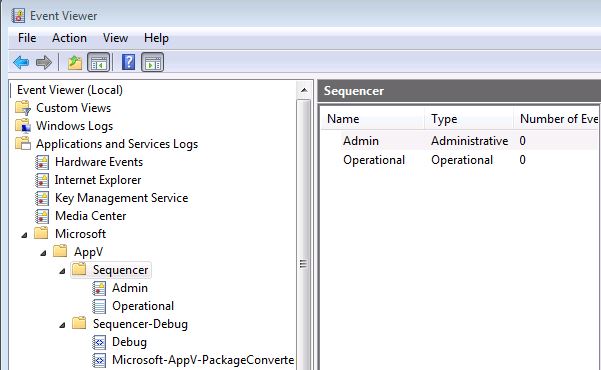Screen dimensions: 601x370
Task: Collapse the Sequencer-Debug folder node
Action: click(x=62, y=325)
